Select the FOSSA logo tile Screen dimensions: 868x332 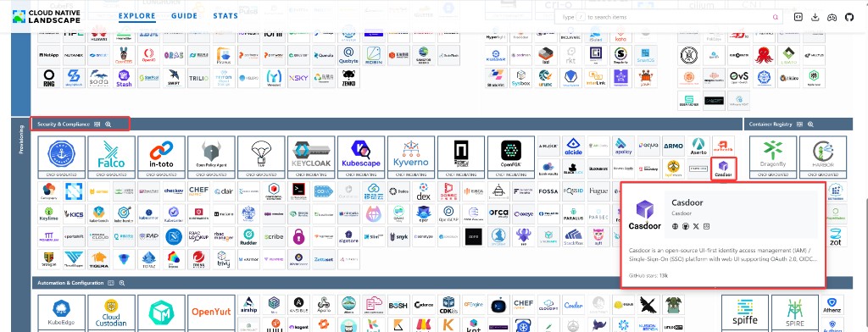click(548, 191)
